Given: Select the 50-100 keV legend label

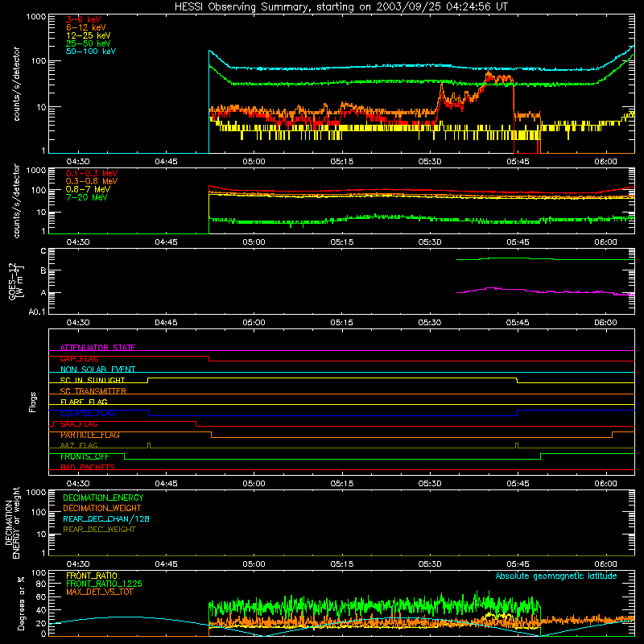Looking at the screenshot, I should point(91,51).
